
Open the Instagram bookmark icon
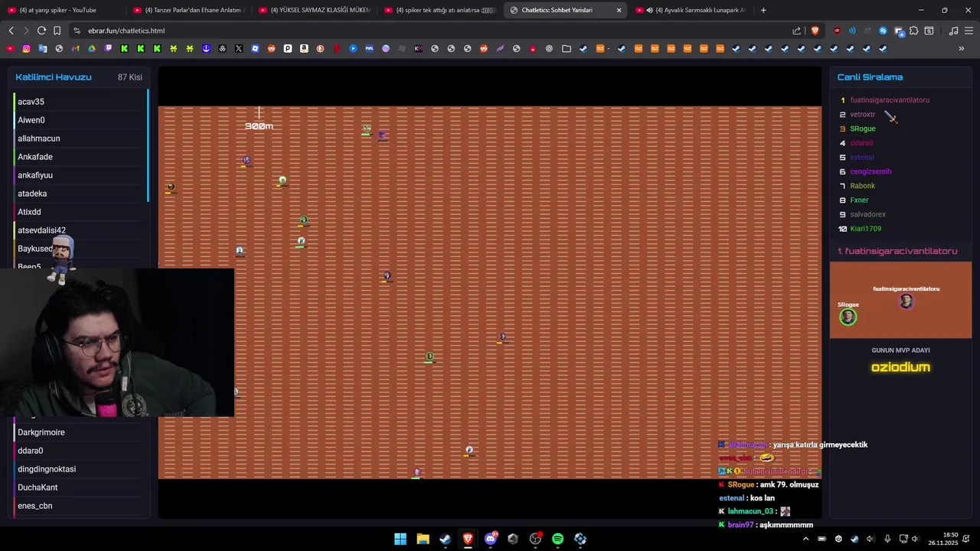[26, 48]
